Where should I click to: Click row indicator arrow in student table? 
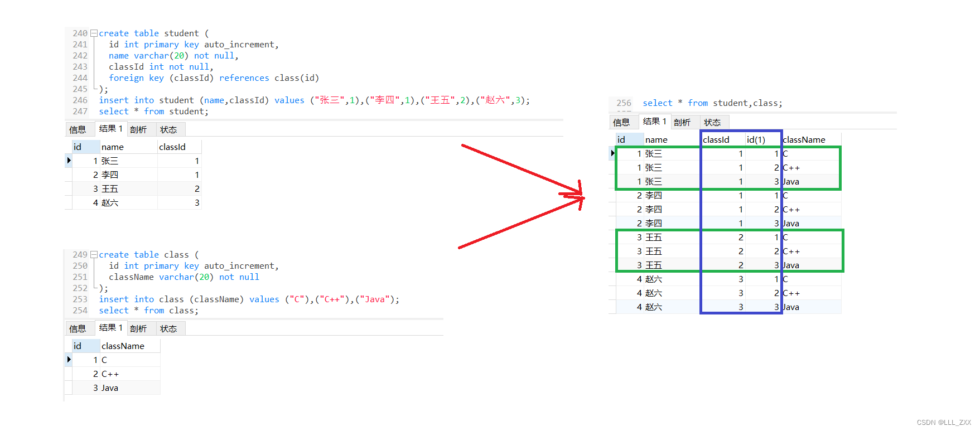69,161
